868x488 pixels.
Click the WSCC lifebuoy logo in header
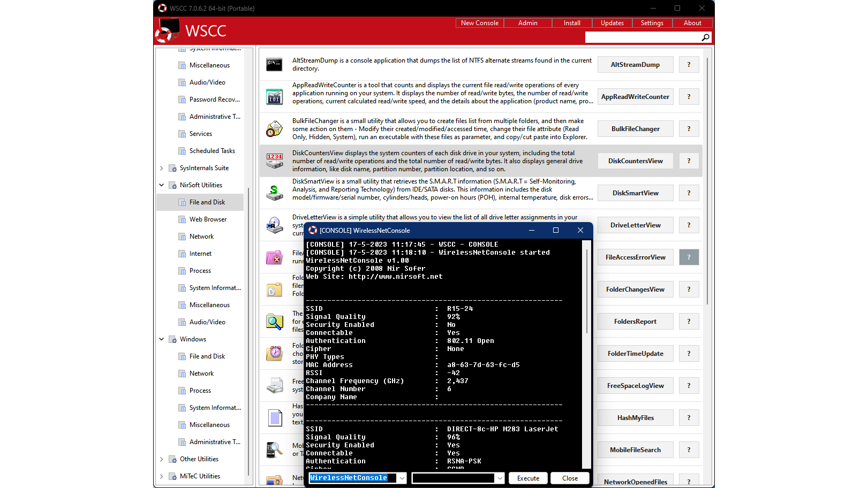click(x=167, y=30)
